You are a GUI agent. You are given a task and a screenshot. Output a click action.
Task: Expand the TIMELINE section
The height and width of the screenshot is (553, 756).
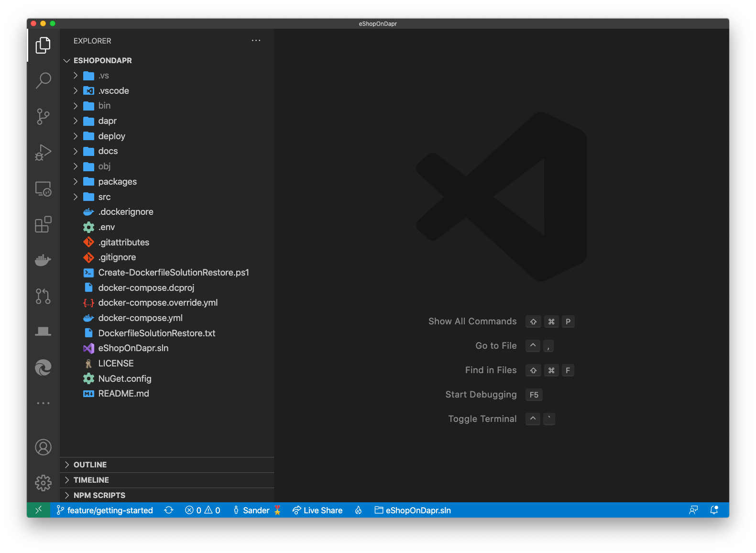coord(167,480)
